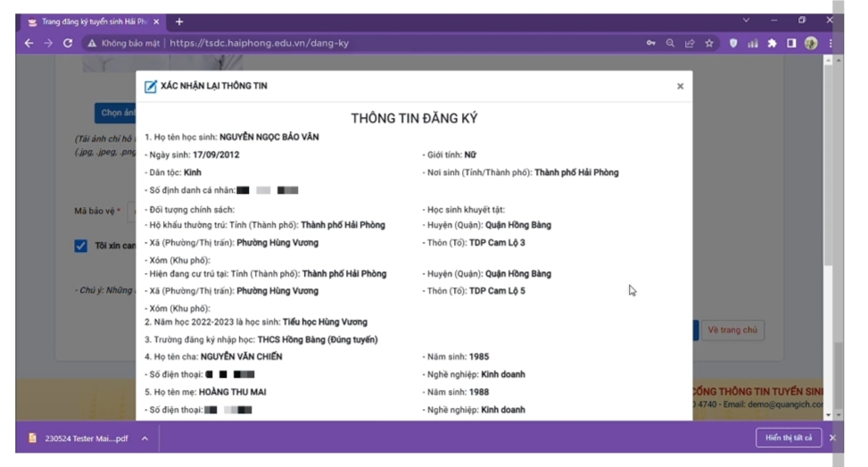Click the browser back arrow
The width and height of the screenshot is (868, 467).
(29, 43)
